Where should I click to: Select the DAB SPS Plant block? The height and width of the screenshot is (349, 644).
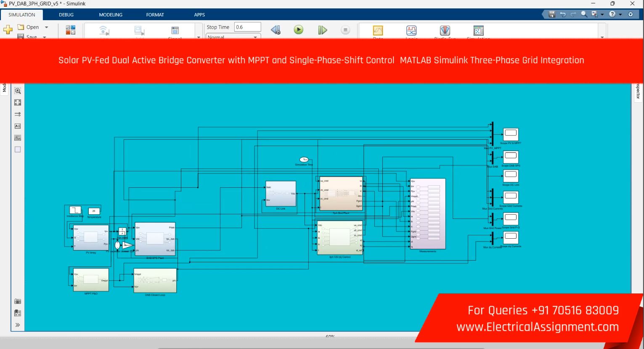[x=155, y=239]
